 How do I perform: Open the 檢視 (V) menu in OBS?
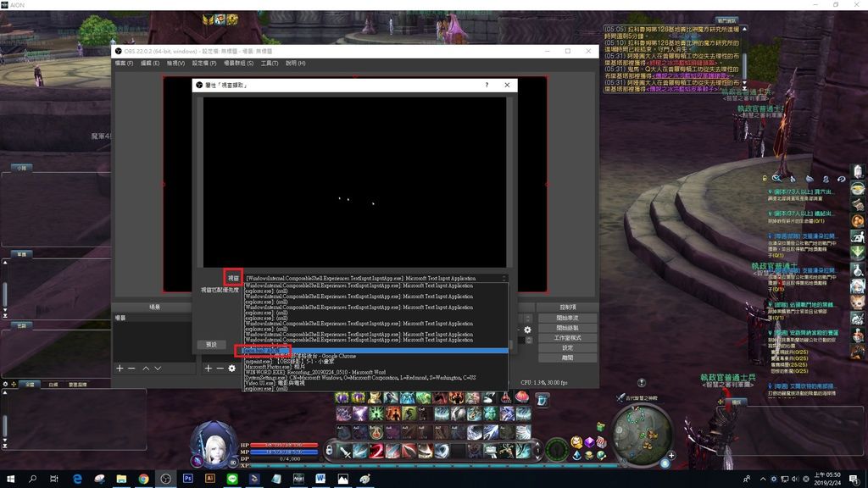pos(175,63)
